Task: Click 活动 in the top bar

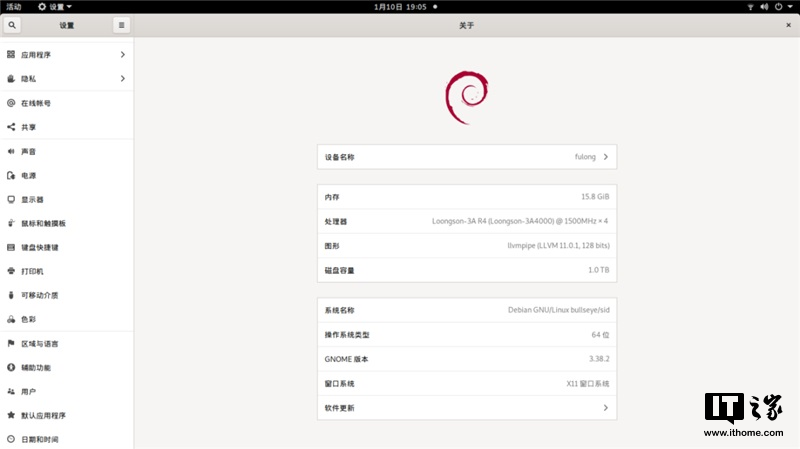Action: [14, 7]
